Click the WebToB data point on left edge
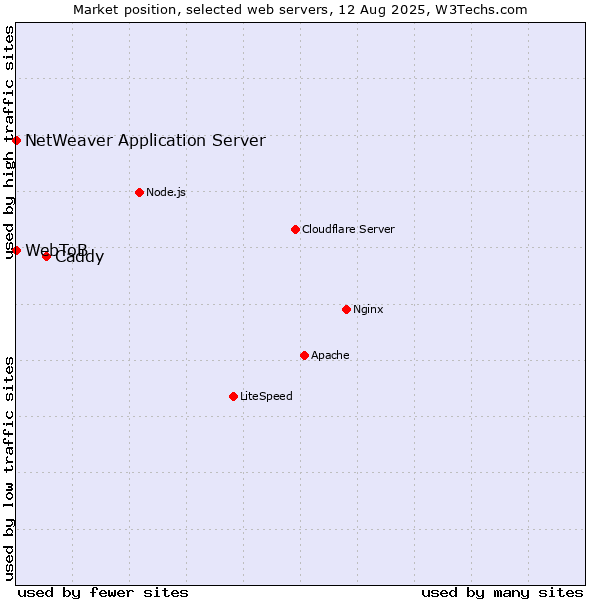Screen dimensions: 600x600 point(16,251)
